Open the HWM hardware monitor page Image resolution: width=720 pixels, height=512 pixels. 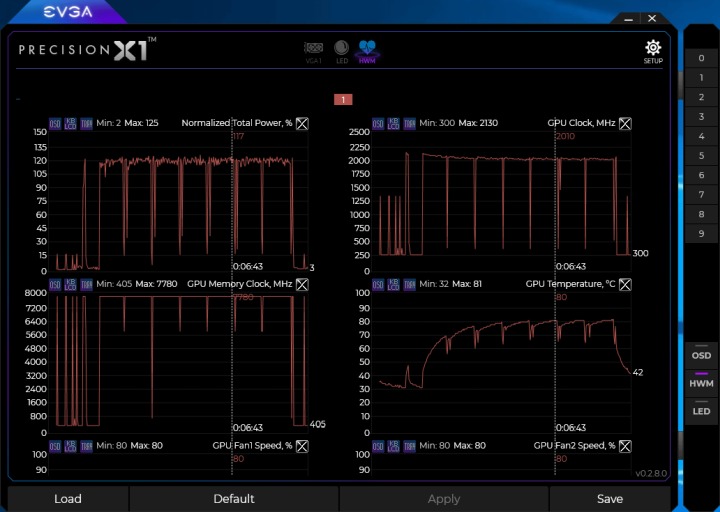tap(367, 52)
